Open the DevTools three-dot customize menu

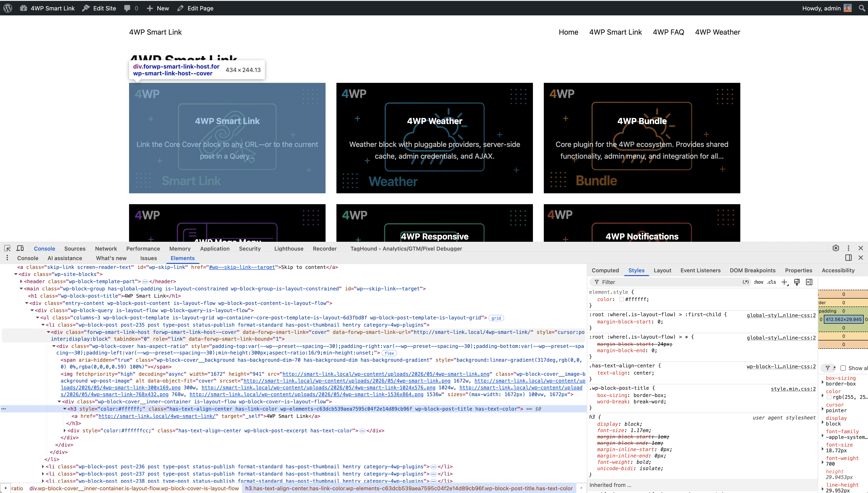848,248
